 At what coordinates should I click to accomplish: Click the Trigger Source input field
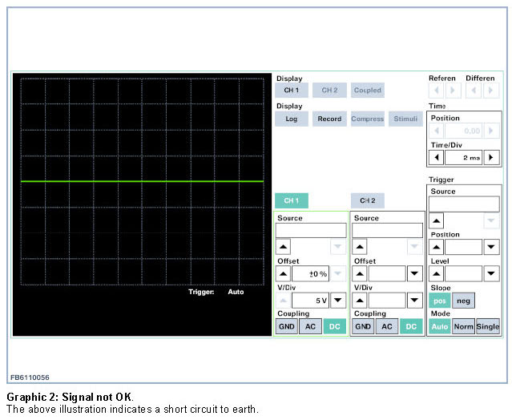(464, 204)
